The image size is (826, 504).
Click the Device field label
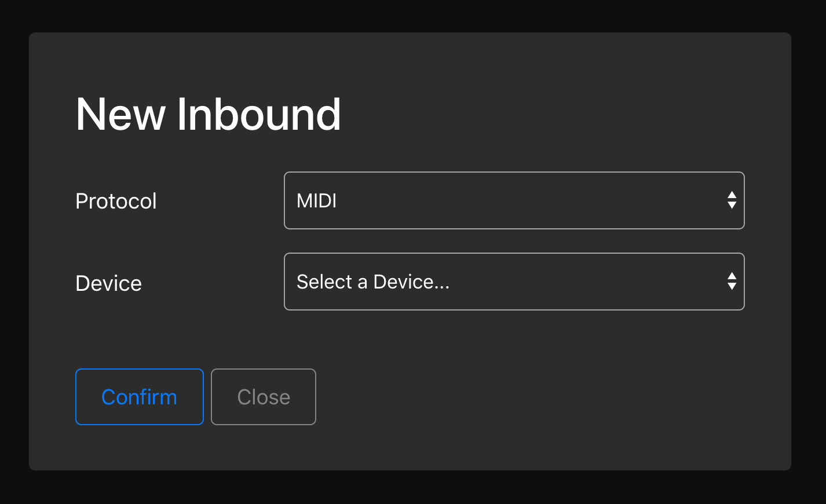point(108,283)
